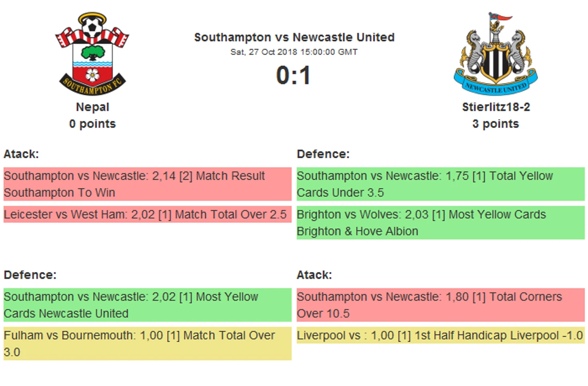Click the Leicester vs West Ham Over 2.5 bet

pos(147,214)
